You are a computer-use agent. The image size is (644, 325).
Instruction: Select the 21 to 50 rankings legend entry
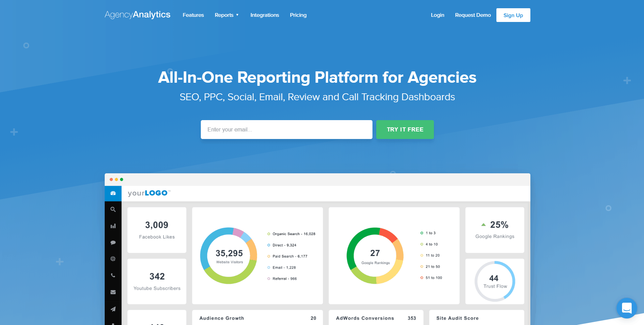coord(430,267)
